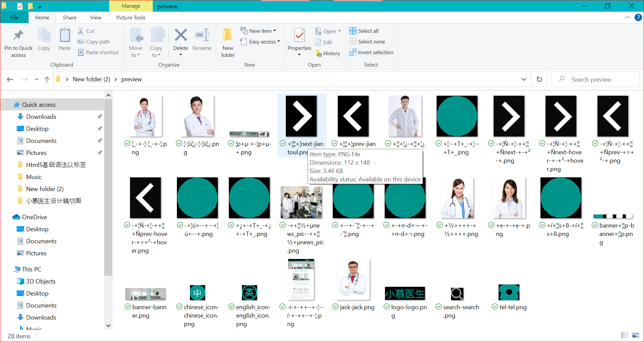
Task: Click the Paste clipboard icon
Action: click(65, 35)
